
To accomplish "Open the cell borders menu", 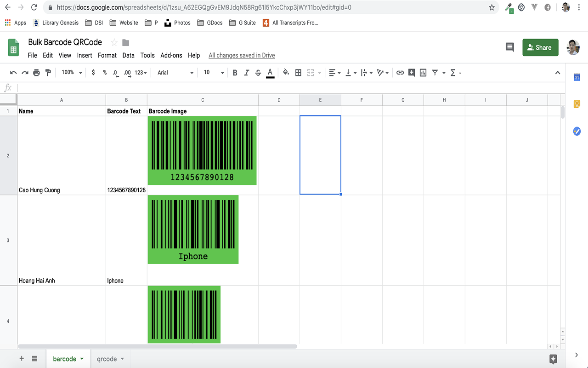I will (x=298, y=73).
